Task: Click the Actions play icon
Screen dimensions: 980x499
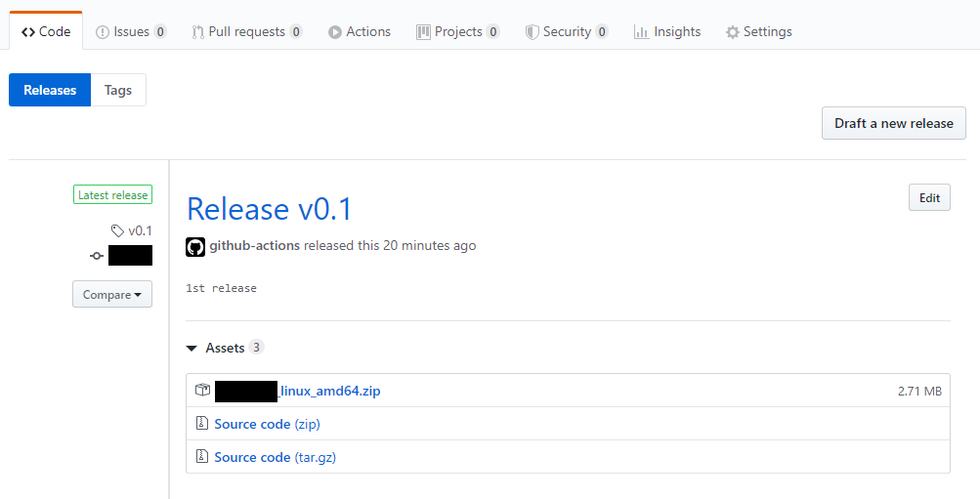Action: (x=335, y=32)
